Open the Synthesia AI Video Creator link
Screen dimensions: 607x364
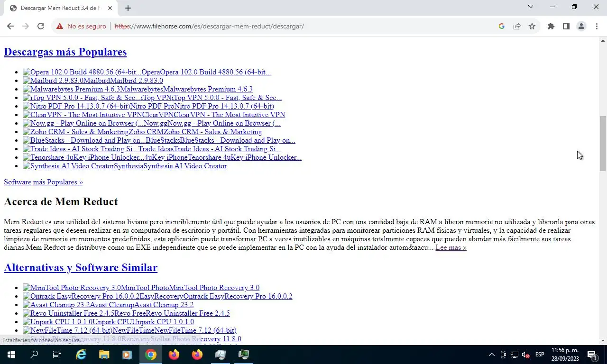tap(125, 166)
